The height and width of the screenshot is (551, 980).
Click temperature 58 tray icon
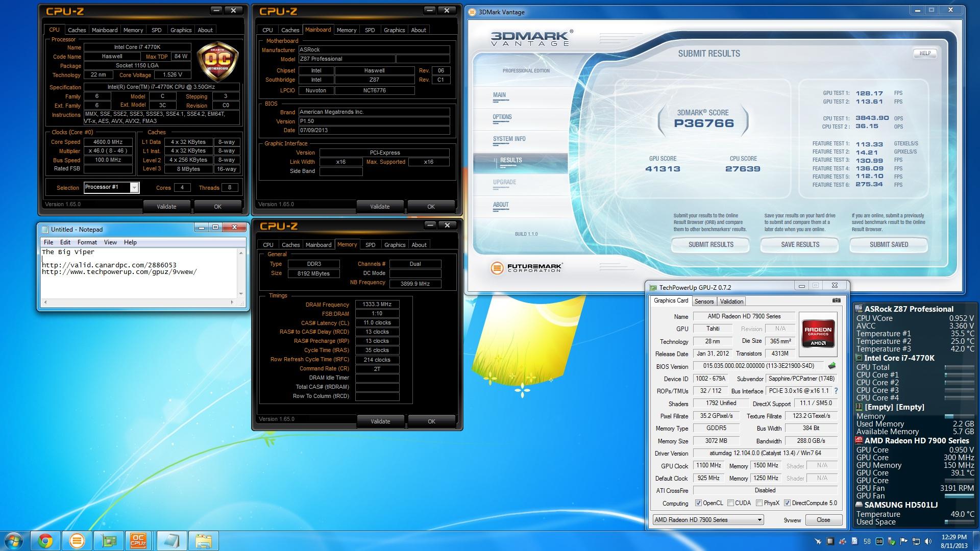[867, 541]
